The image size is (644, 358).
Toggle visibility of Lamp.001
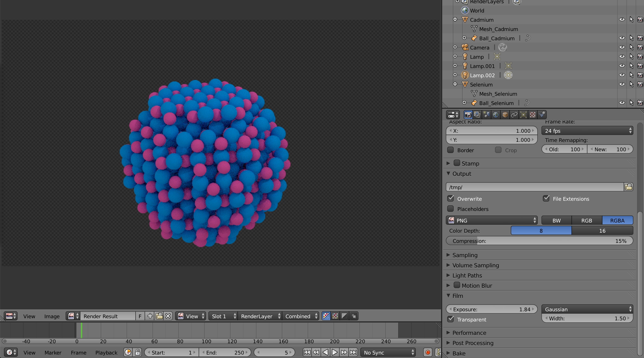[622, 66]
